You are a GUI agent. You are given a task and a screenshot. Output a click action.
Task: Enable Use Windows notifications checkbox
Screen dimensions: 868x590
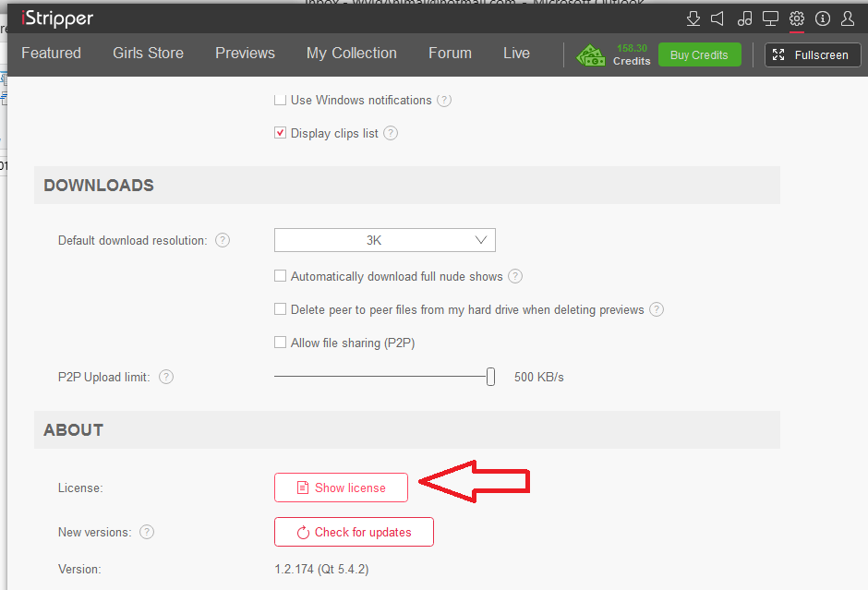coord(281,100)
